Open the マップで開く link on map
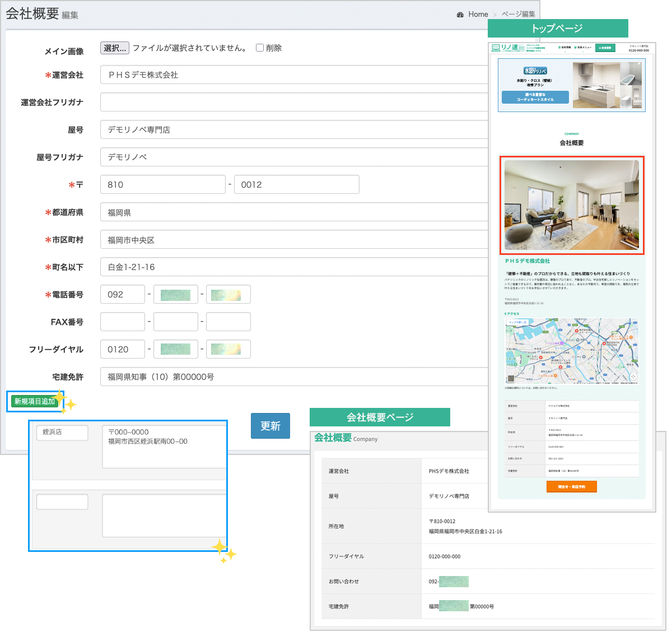The height and width of the screenshot is (641, 672). (x=517, y=323)
